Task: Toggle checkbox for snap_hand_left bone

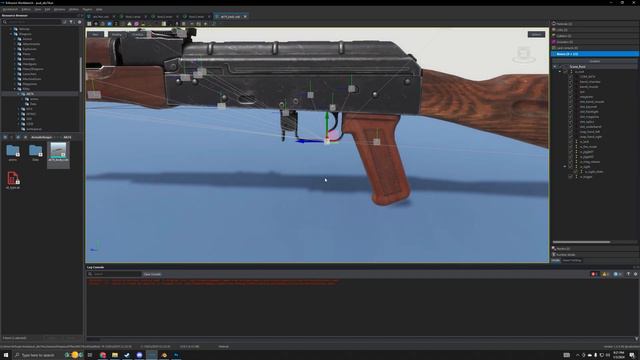Action: click(571, 131)
